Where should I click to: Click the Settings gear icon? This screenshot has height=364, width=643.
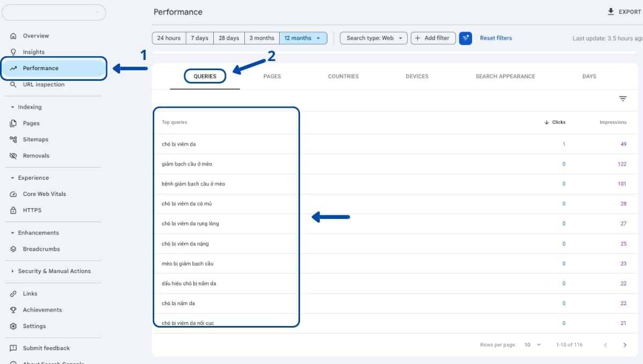[13, 326]
